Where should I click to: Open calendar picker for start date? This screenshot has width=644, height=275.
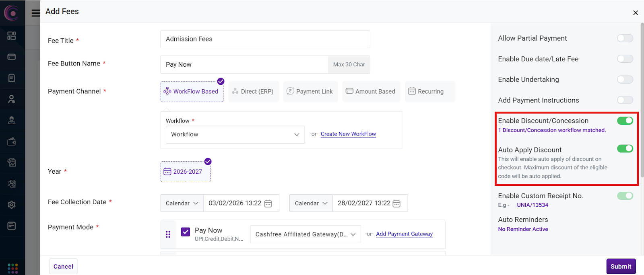268,203
